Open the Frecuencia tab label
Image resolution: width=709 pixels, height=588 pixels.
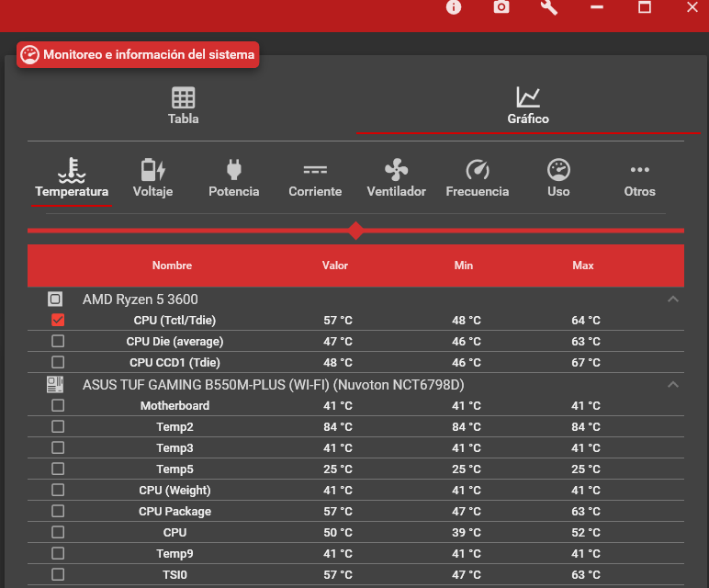tap(478, 192)
